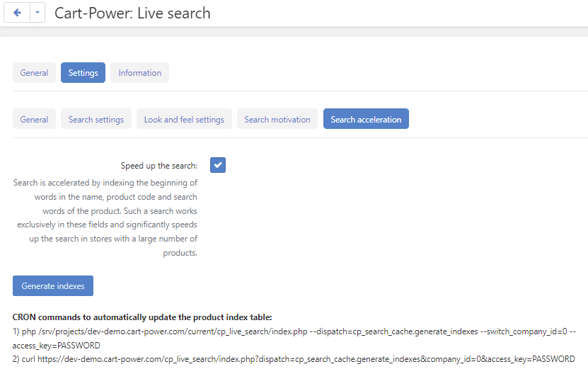The height and width of the screenshot is (369, 588).
Task: Go back with the blue arrow button
Action: (17, 13)
